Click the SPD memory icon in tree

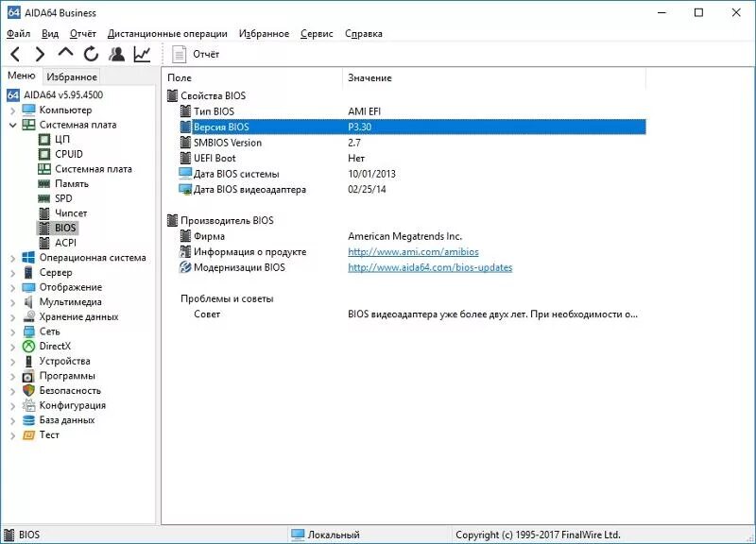point(43,198)
